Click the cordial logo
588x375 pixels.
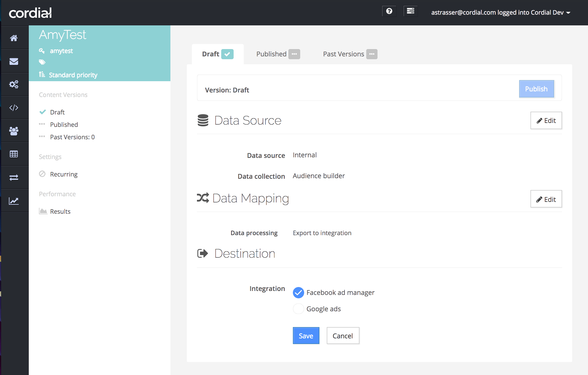[30, 13]
